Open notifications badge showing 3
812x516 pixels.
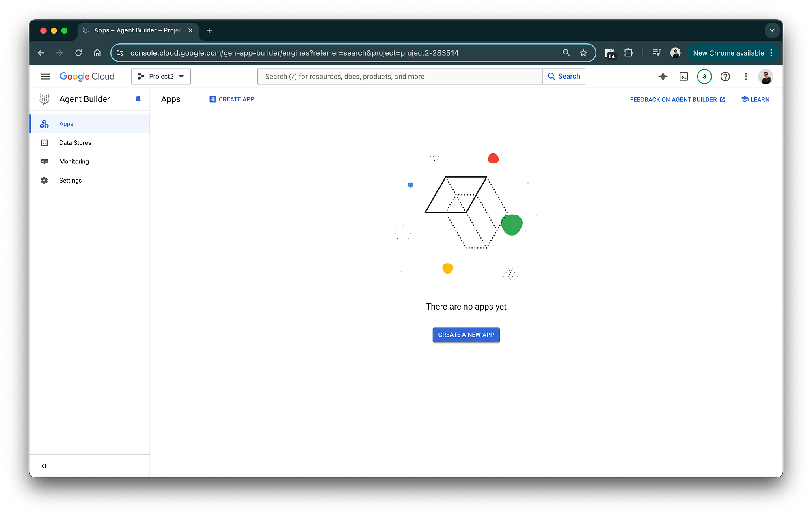click(704, 76)
